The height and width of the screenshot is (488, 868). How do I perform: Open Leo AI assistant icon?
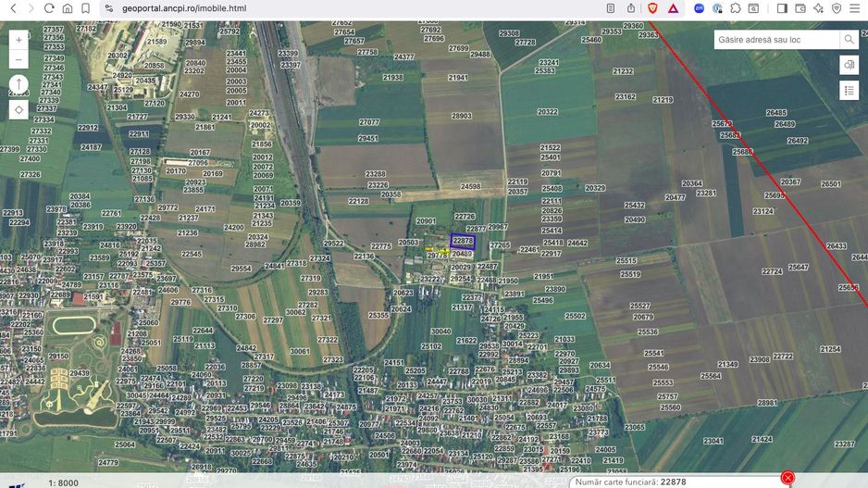(x=819, y=8)
